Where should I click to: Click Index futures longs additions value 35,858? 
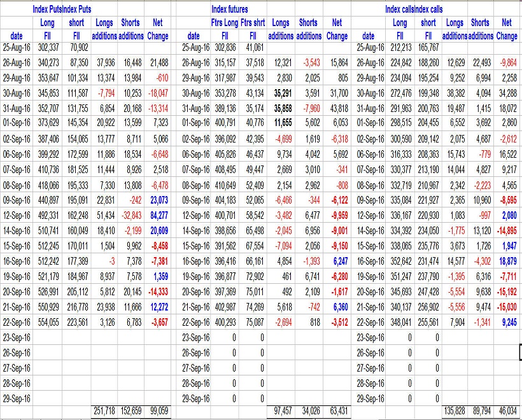click(281, 108)
